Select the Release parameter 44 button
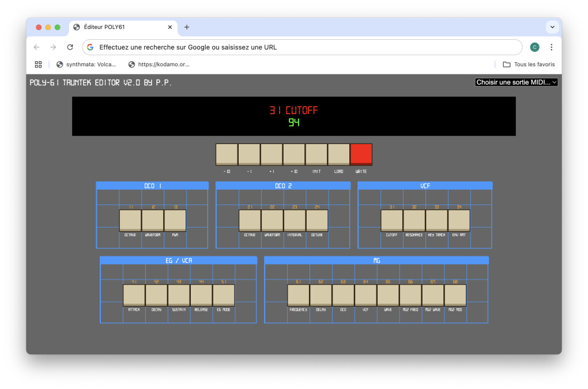The image size is (588, 389). [201, 295]
